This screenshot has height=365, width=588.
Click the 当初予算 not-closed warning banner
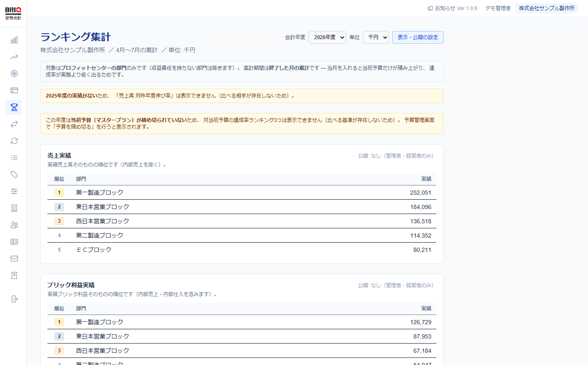click(242, 124)
